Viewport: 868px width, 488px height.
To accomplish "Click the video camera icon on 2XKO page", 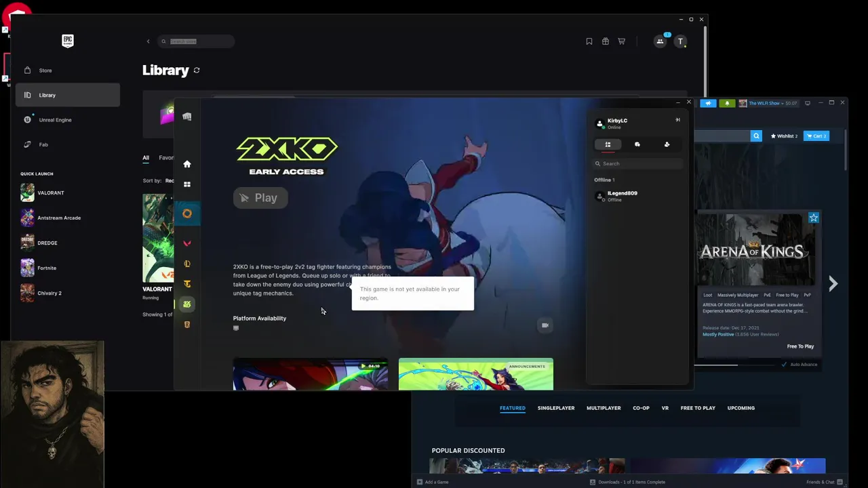I will 545,325.
